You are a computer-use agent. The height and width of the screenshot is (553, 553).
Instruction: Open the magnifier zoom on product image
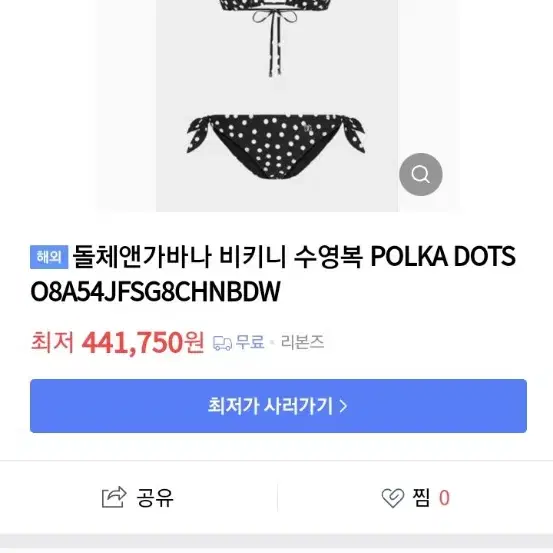click(x=420, y=174)
